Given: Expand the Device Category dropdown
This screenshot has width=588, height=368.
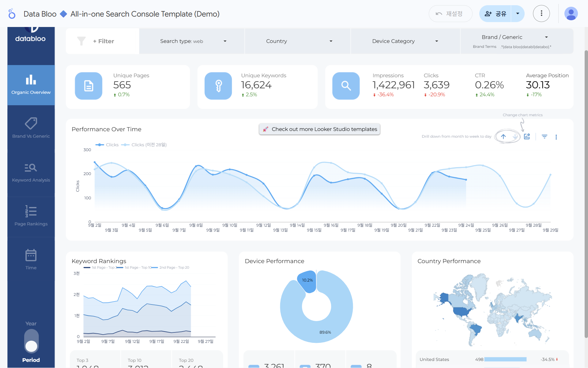Looking at the screenshot, I should click(405, 41).
